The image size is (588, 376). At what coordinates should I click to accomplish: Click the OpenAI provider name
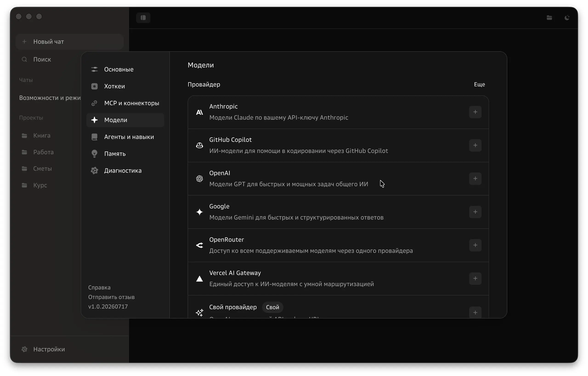(x=220, y=173)
